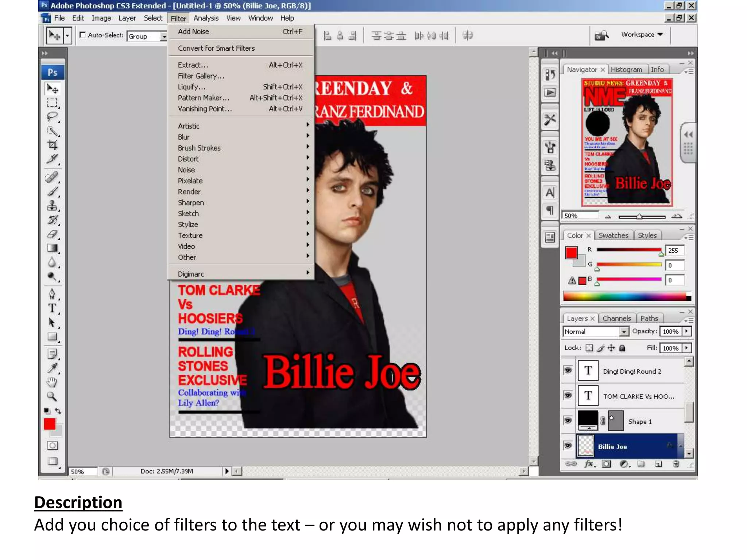Image resolution: width=747 pixels, height=560 pixels.
Task: Select the Blur tool
Action: tap(53, 262)
